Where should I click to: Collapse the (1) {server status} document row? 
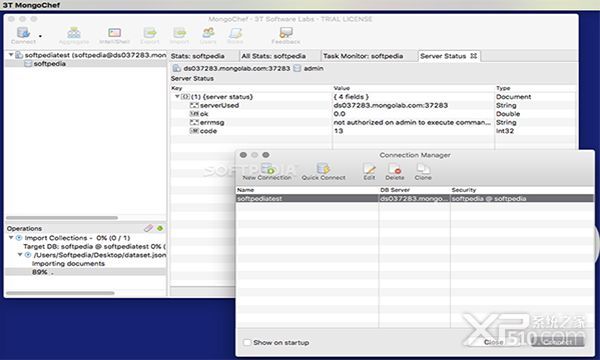pyautogui.click(x=177, y=96)
